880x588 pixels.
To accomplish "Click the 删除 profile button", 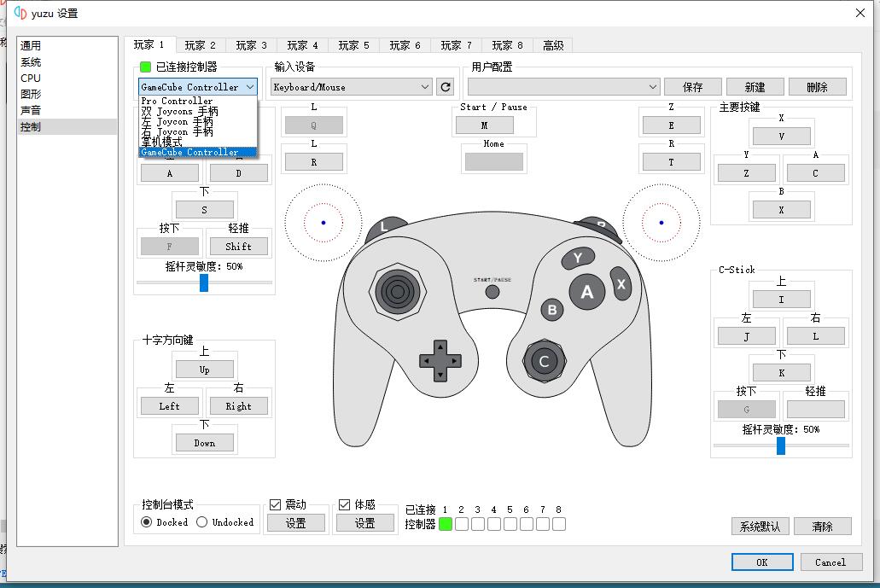I will 817,87.
